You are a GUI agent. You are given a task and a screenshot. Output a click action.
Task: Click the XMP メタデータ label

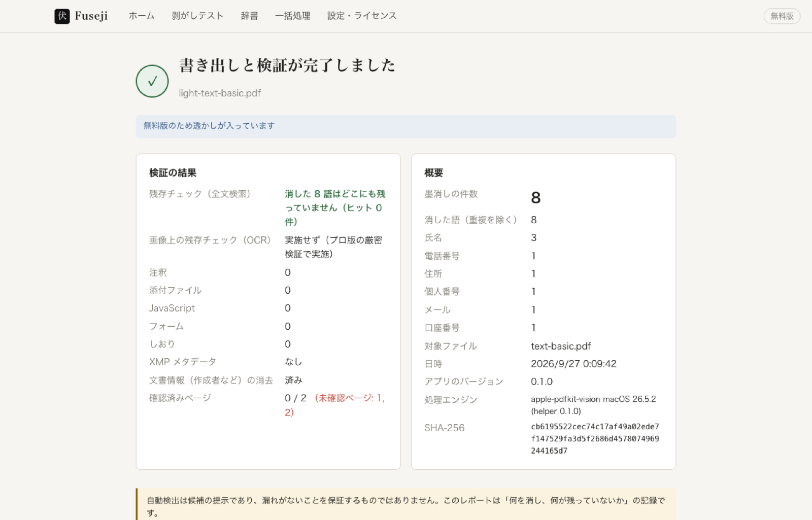point(183,362)
